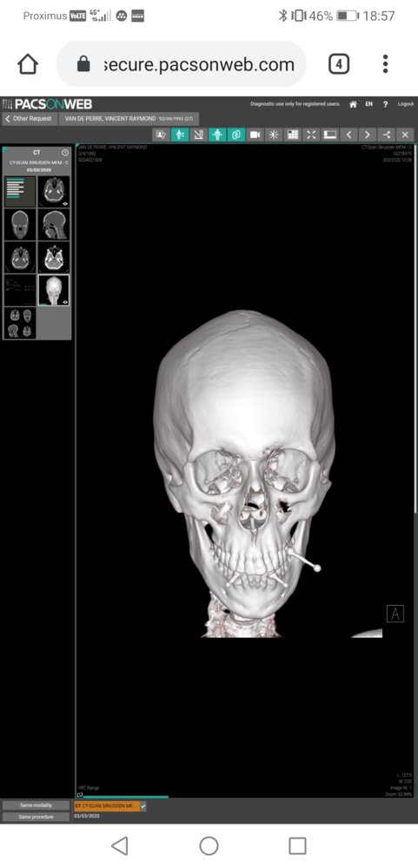Toggle the link series chain icon
Screen dimensions: 418x868
click(x=236, y=135)
